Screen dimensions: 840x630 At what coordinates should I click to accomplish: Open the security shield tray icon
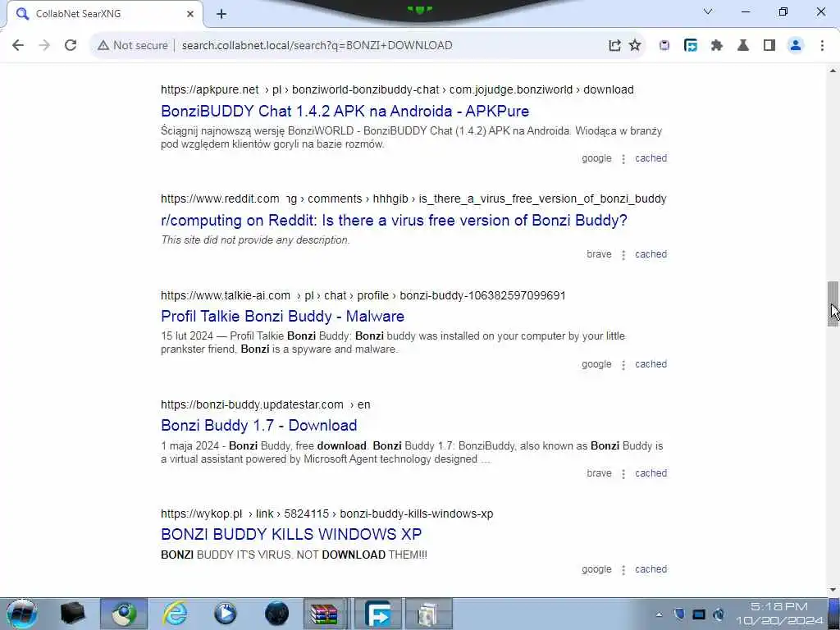(x=679, y=614)
